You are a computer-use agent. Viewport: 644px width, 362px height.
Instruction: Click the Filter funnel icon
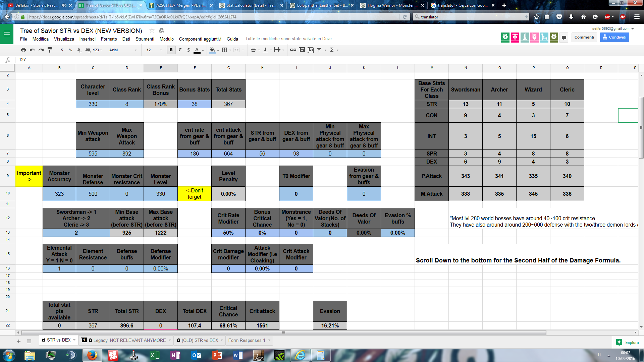tap(319, 50)
